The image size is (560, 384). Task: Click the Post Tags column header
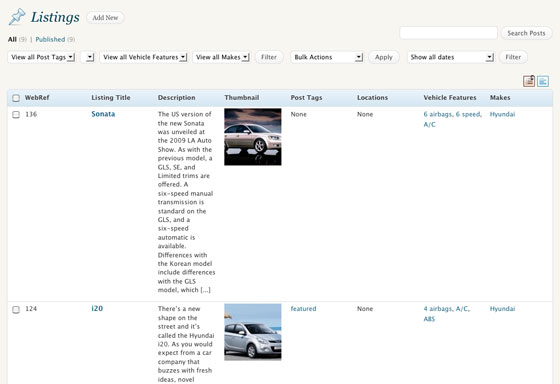(x=306, y=98)
